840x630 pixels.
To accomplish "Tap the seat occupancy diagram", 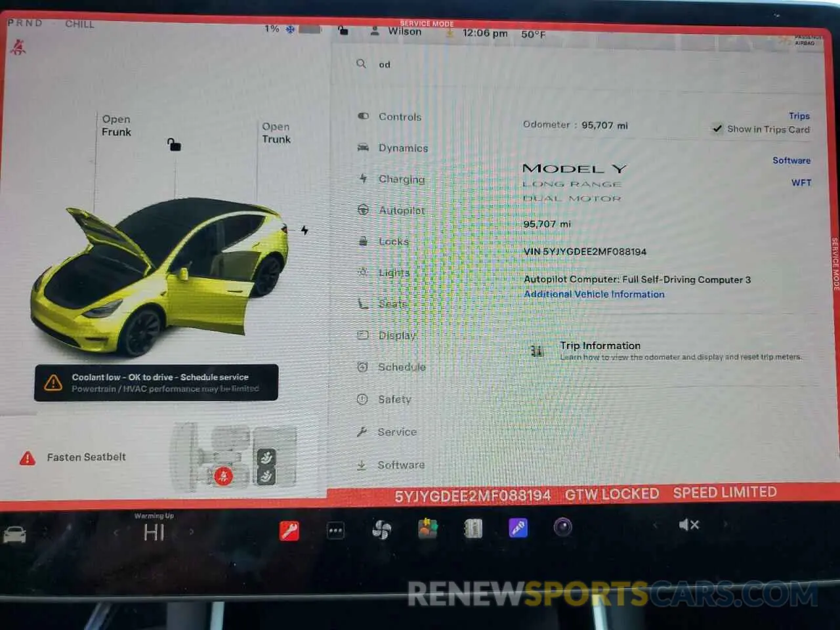I will (x=234, y=458).
